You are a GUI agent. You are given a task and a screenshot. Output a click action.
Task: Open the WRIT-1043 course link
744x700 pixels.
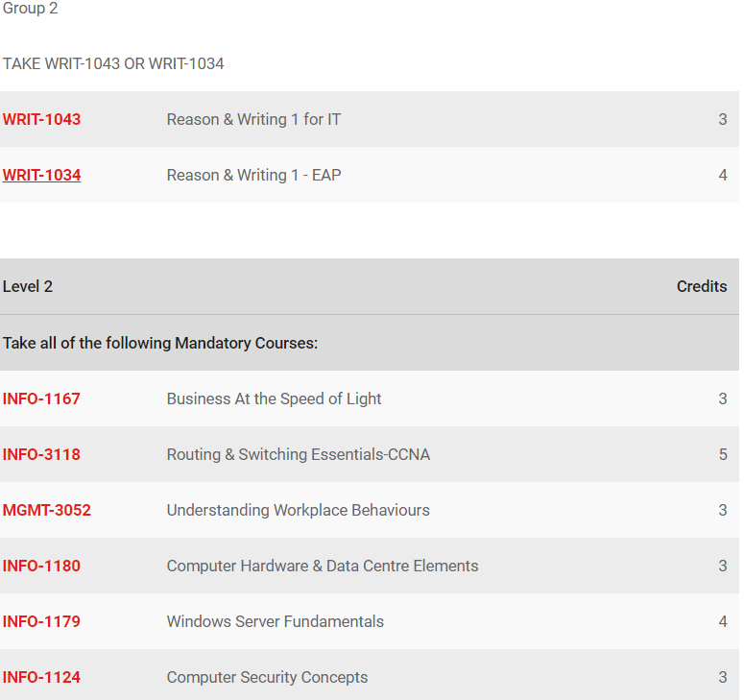tap(41, 120)
